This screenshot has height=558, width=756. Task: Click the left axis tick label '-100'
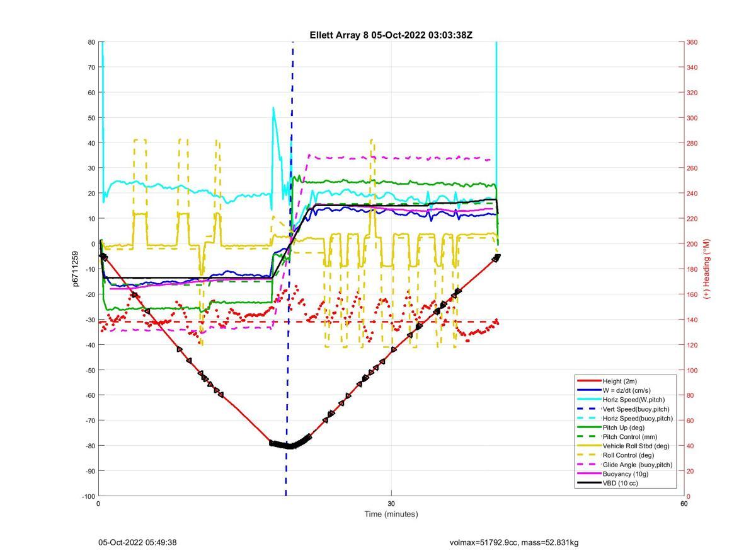pos(88,496)
